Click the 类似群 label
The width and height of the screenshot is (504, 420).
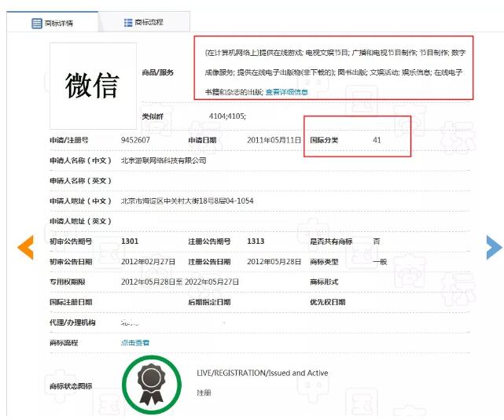(153, 116)
